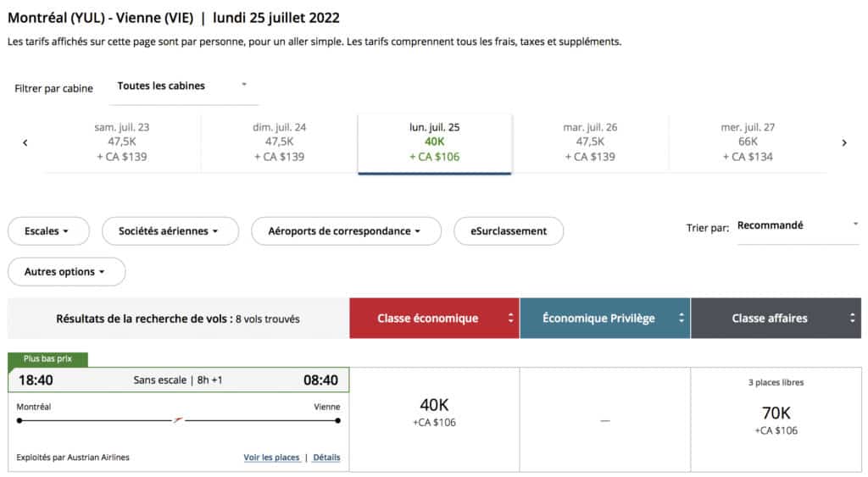Viewport: 868px width, 477px height.
Task: Select the sam. juil. 23 date tab
Action: pos(122,142)
